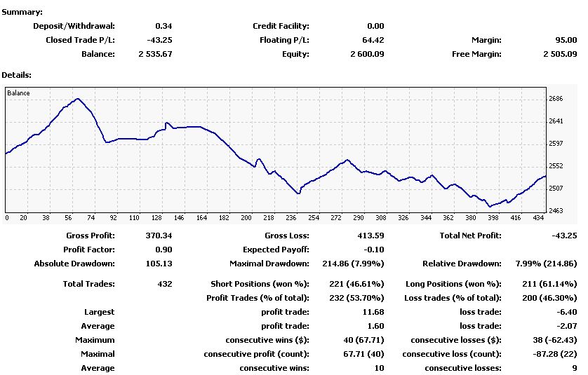Image resolution: width=588 pixels, height=375 pixels.
Task: Click the Summary section heading
Action: point(22,13)
